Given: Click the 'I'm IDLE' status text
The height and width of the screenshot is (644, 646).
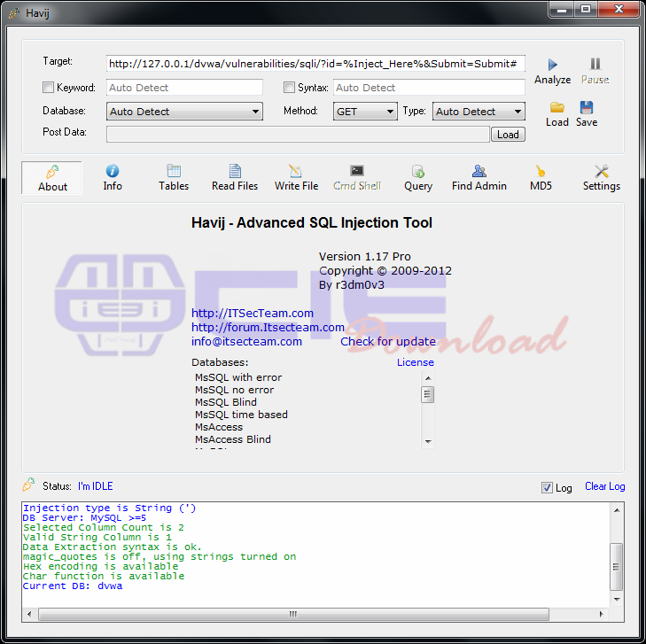Looking at the screenshot, I should click(x=95, y=486).
